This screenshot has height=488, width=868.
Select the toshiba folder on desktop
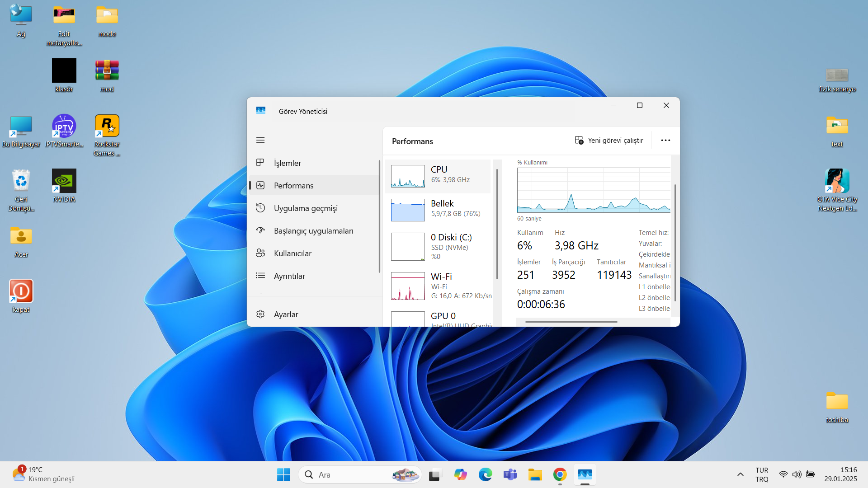[837, 407]
